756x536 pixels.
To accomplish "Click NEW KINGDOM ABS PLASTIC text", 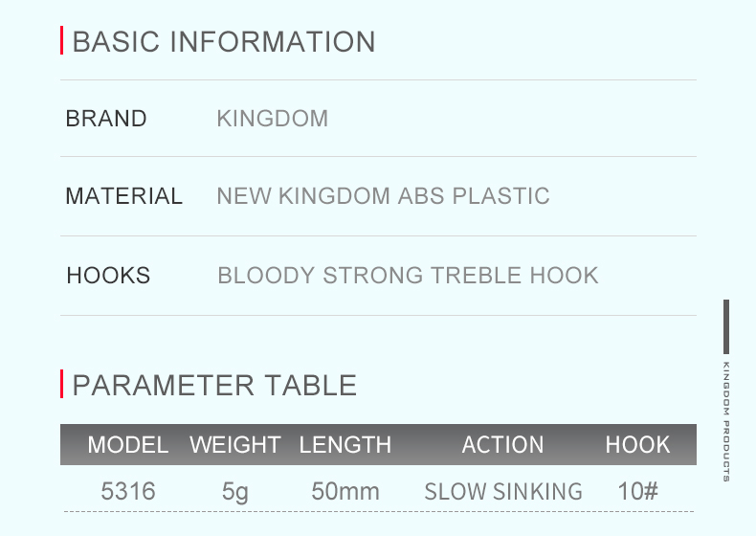I will (384, 196).
